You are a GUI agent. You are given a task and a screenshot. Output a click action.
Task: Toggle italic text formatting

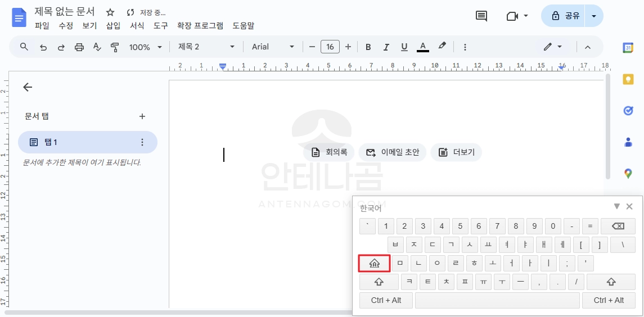point(386,47)
